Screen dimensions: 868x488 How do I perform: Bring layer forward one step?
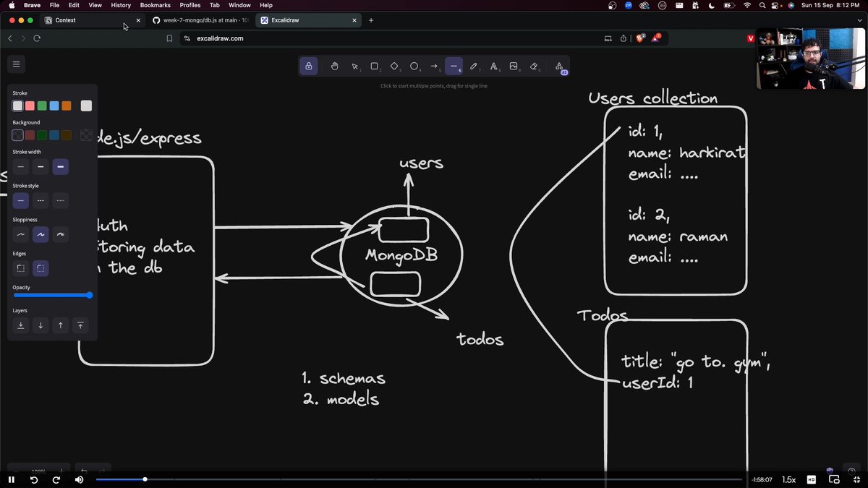tap(61, 325)
